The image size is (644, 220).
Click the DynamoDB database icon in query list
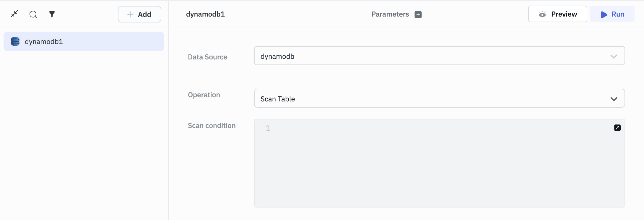click(x=15, y=41)
